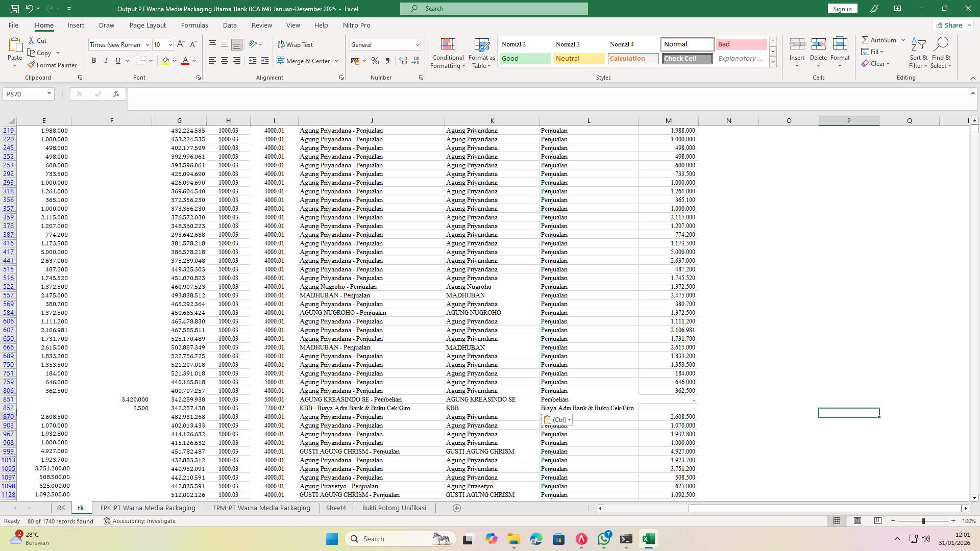
Task: Toggle italic formatting
Action: [106, 60]
